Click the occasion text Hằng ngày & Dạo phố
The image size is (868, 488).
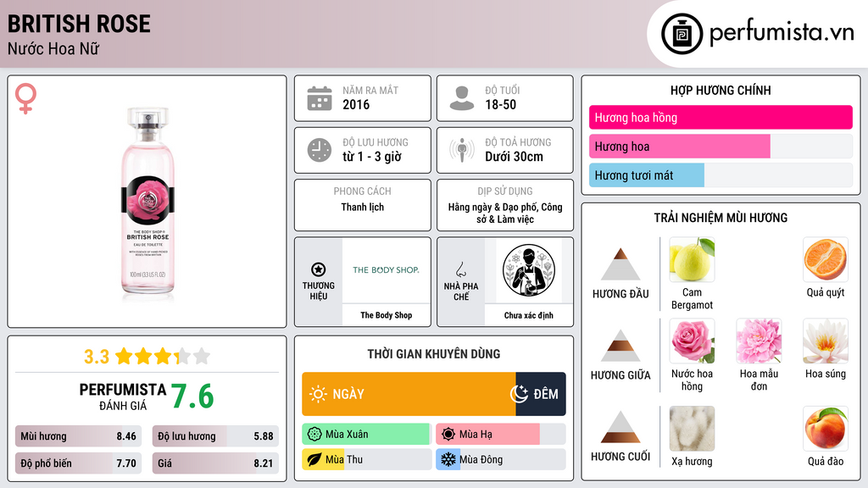(492, 207)
